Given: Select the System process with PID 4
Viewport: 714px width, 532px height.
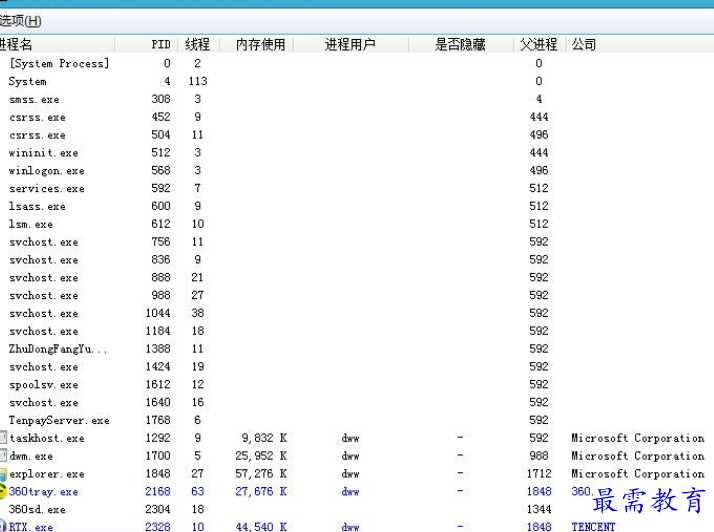Looking at the screenshot, I should [x=27, y=82].
